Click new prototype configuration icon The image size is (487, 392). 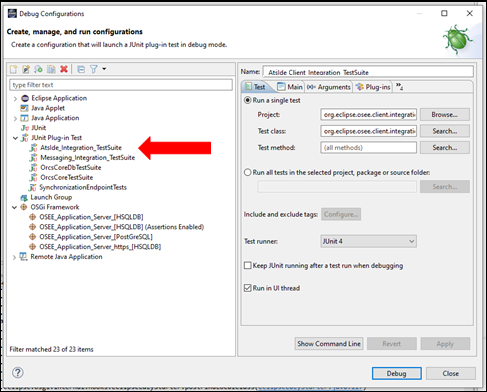[x=26, y=69]
